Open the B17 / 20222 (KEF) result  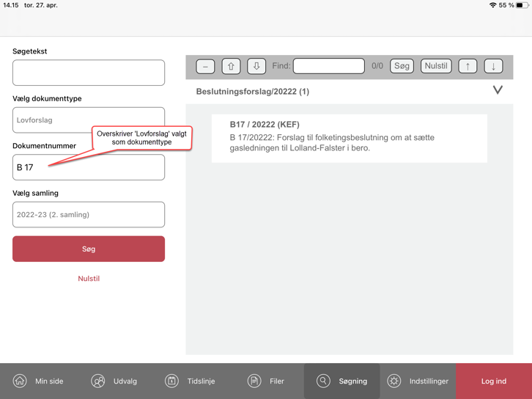coord(349,137)
